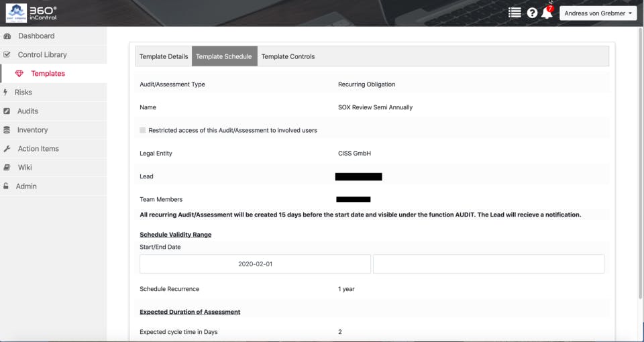Screen dimensions: 644x342
Task: Open the list view icon in header
Action: click(x=515, y=13)
